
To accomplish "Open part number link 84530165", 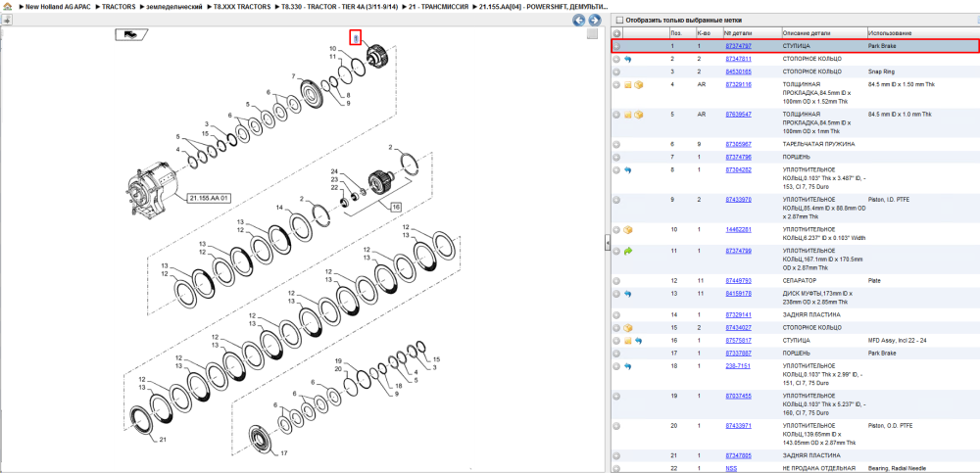I will (x=738, y=71).
